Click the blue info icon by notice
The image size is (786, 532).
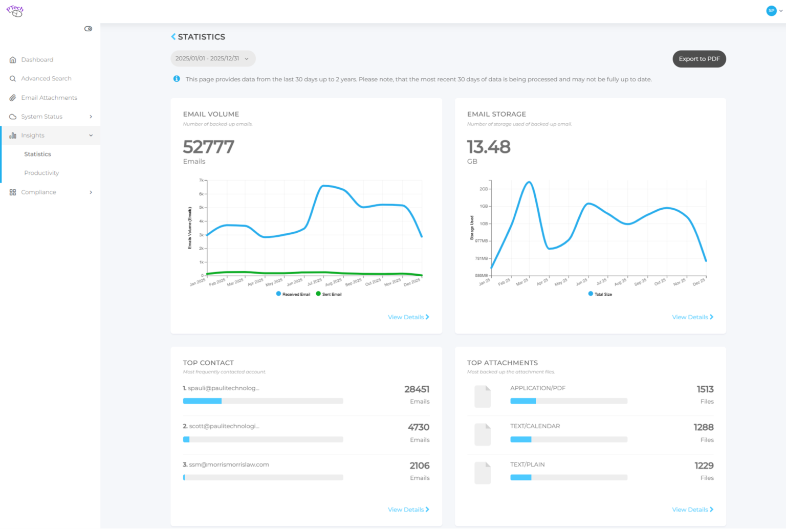tap(177, 79)
